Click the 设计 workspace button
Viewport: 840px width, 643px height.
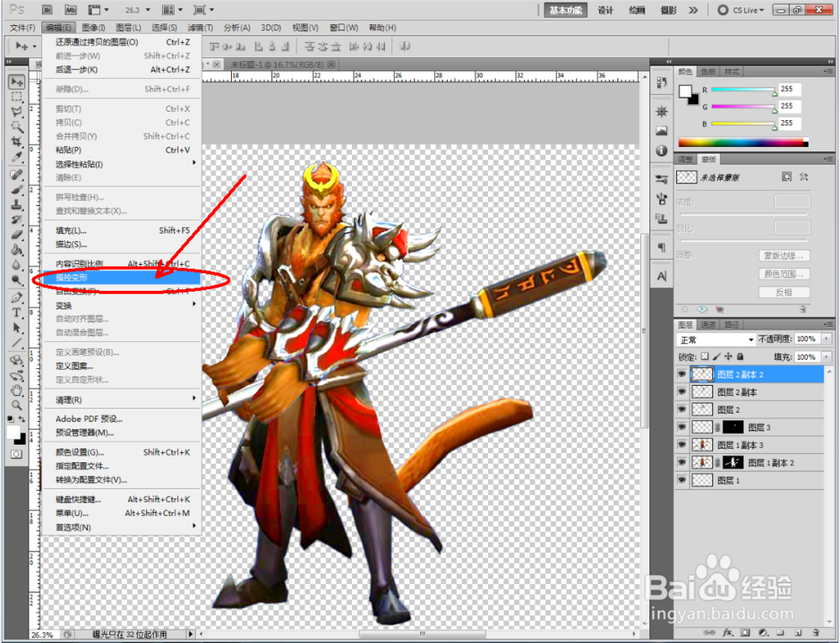[x=606, y=9]
